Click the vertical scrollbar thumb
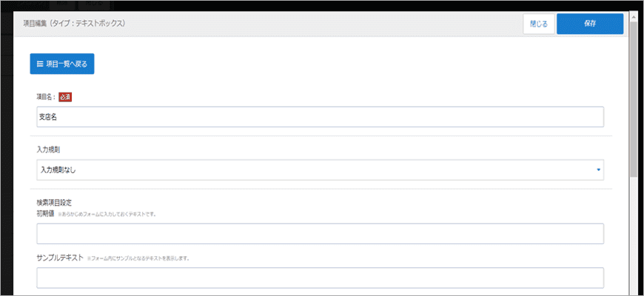 coord(633,96)
